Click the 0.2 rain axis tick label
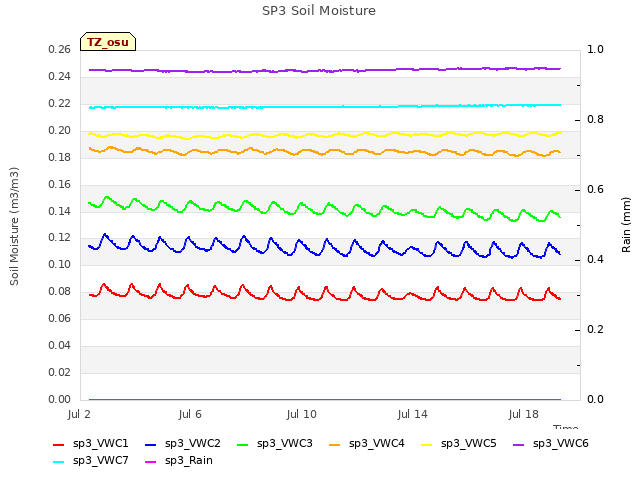The height and width of the screenshot is (480, 640). [595, 329]
